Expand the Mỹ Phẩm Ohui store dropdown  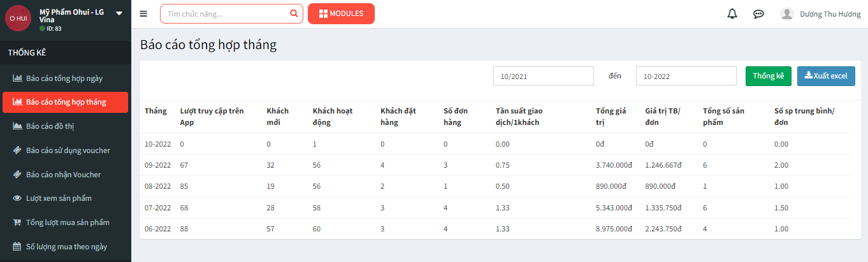(x=119, y=13)
